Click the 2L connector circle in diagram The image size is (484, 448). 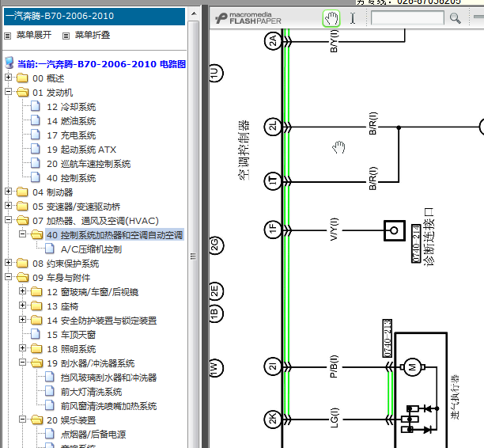[273, 127]
